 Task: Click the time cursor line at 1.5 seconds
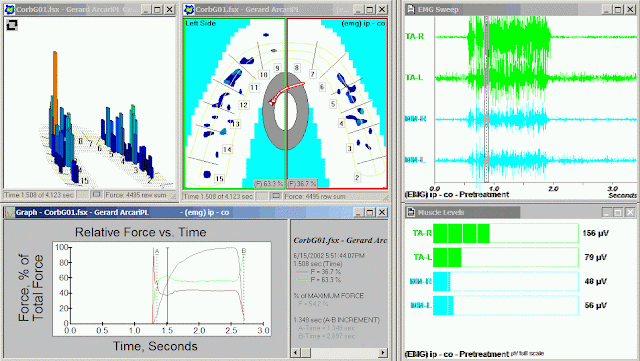tap(167, 285)
